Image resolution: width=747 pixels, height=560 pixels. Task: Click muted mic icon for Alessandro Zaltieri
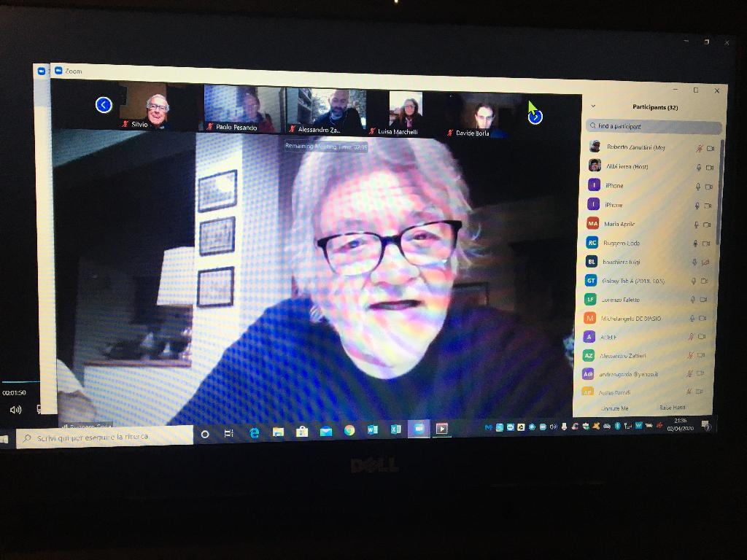(x=690, y=355)
